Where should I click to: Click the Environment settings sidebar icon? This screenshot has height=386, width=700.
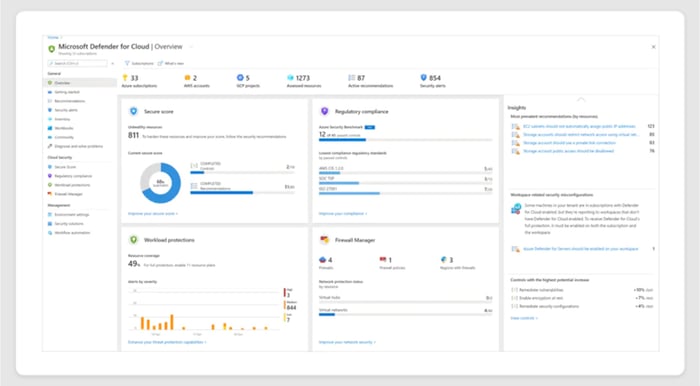50,215
